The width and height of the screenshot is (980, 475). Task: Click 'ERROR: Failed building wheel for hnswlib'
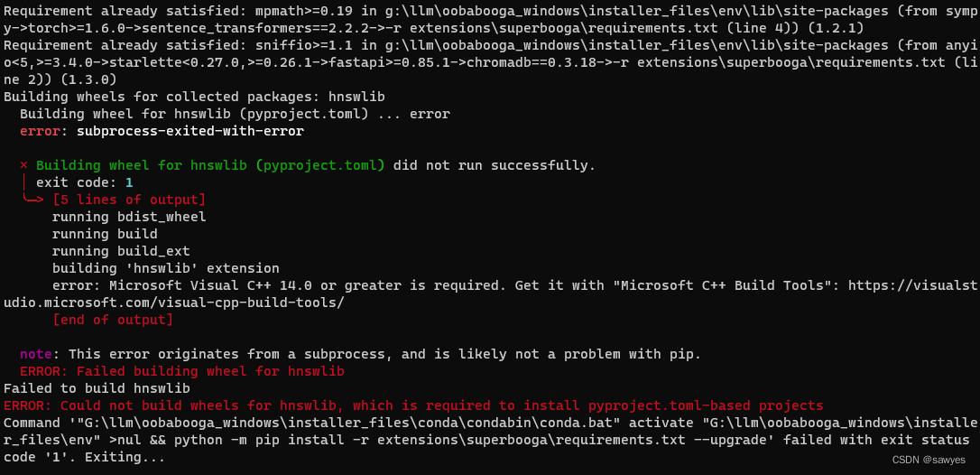[182, 372]
